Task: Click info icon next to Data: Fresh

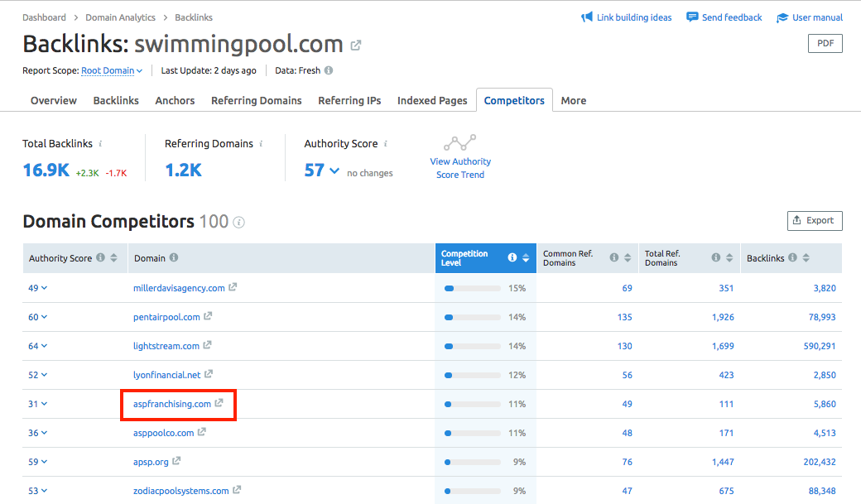Action: click(329, 70)
